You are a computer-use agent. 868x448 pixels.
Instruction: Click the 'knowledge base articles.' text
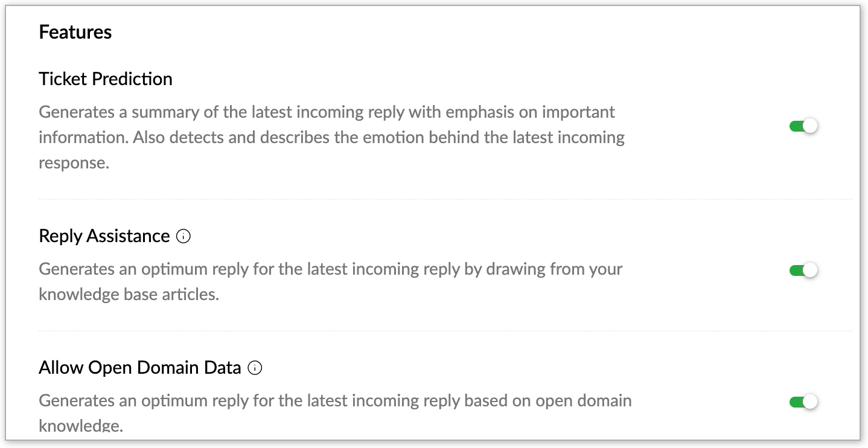129,295
